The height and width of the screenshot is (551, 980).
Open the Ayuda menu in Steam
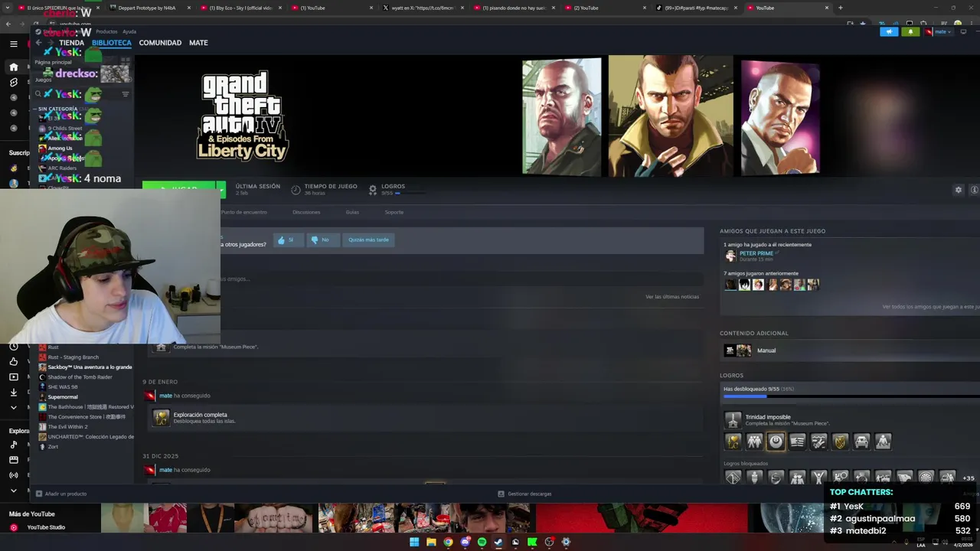pyautogui.click(x=129, y=31)
